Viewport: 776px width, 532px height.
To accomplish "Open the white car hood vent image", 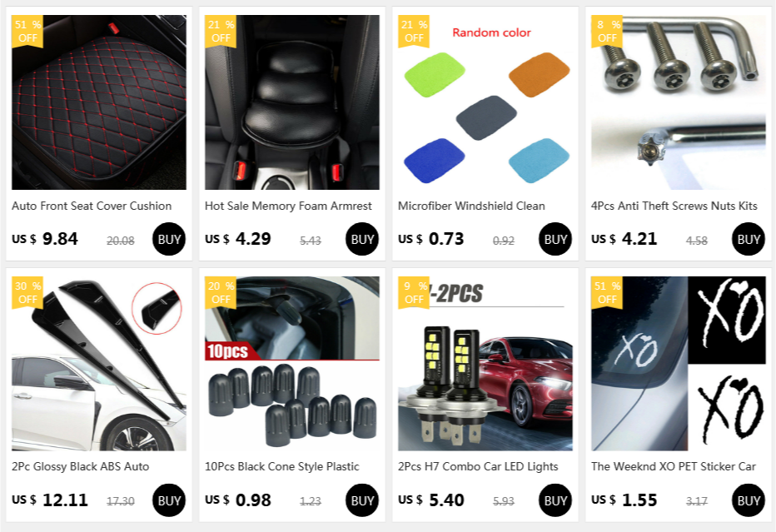I will [99, 363].
